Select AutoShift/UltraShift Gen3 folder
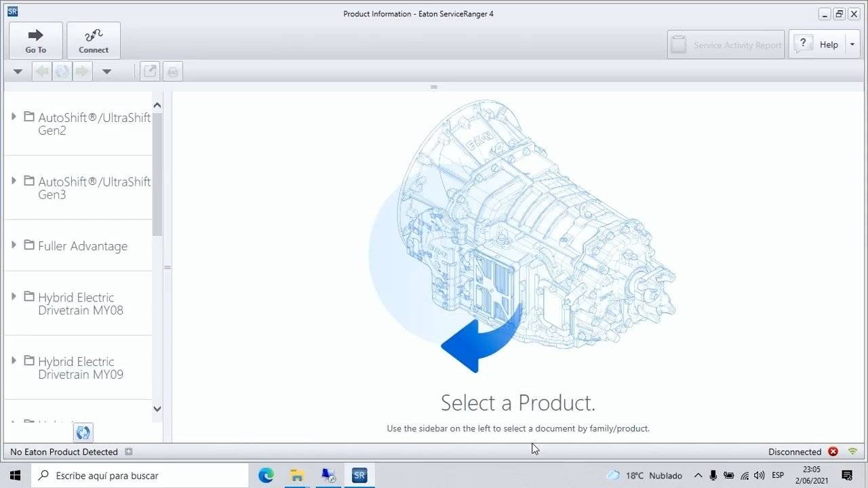The image size is (868, 488). [x=94, y=188]
